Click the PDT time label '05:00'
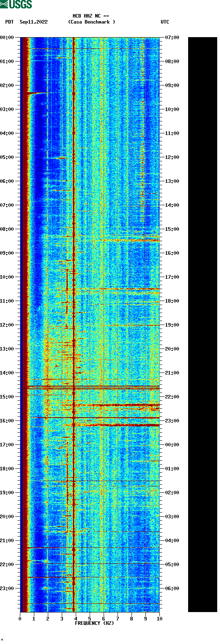Screen dimensions: 220x644 [7, 157]
